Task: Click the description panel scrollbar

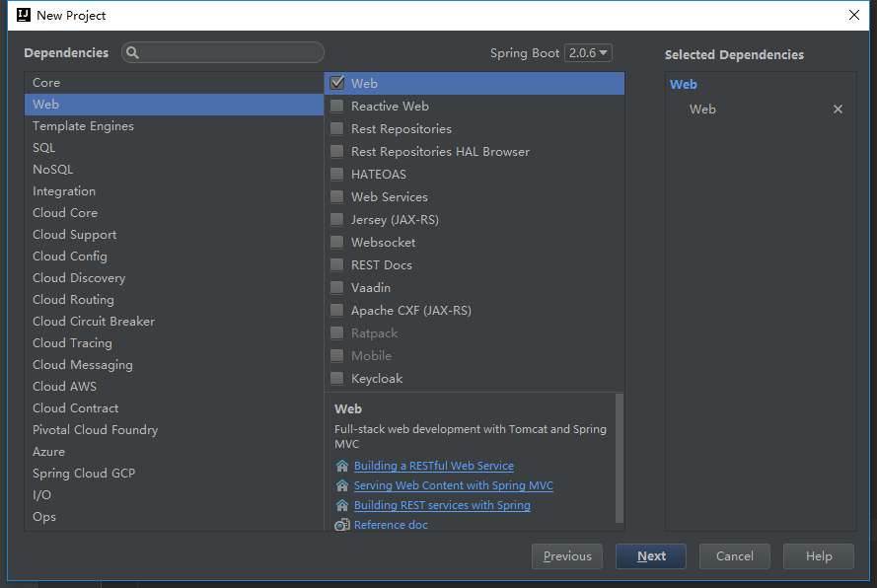Action: [x=619, y=459]
